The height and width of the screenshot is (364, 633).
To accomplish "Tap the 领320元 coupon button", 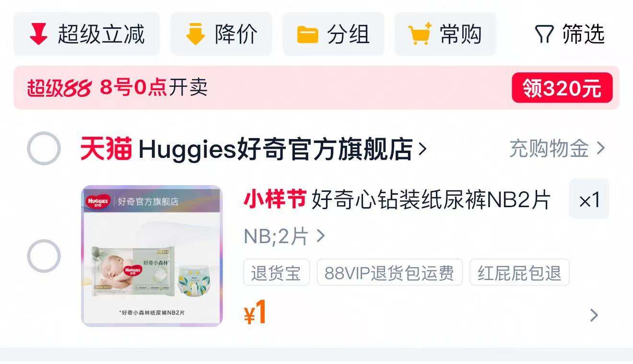I will point(562,88).
